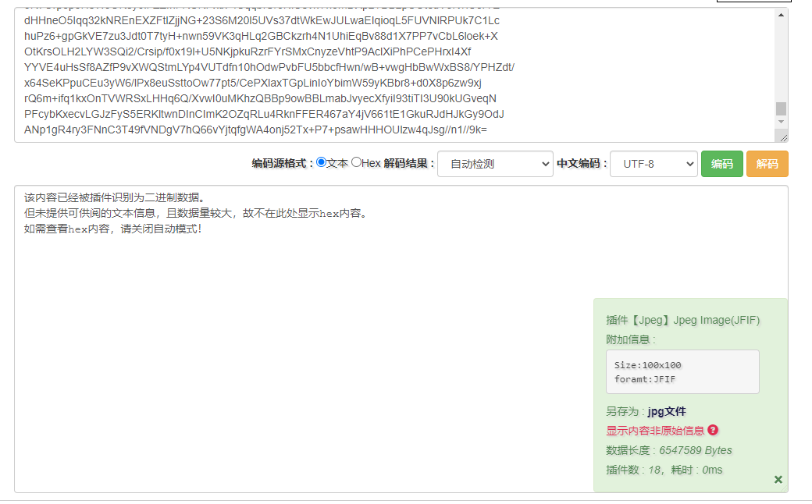
Task: Click the scrollbar thumb of the Base64 input
Action: pyautogui.click(x=781, y=108)
